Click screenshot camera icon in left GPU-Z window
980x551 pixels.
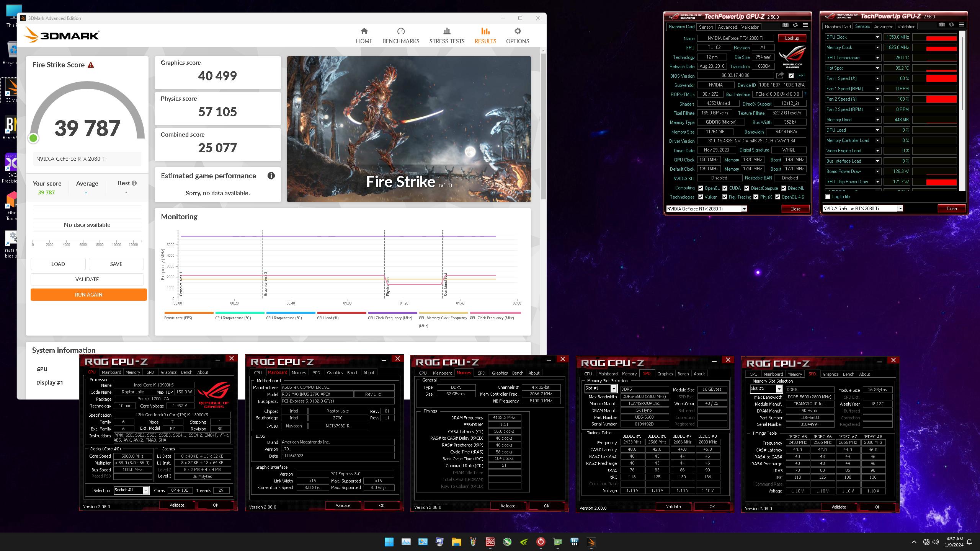786,25
